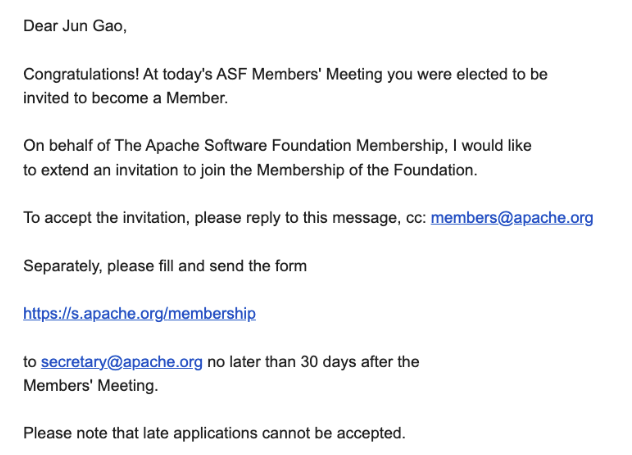The image size is (632, 455).
Task: Click the 'Dear Jun Gao' greeting line
Action: 75,26
